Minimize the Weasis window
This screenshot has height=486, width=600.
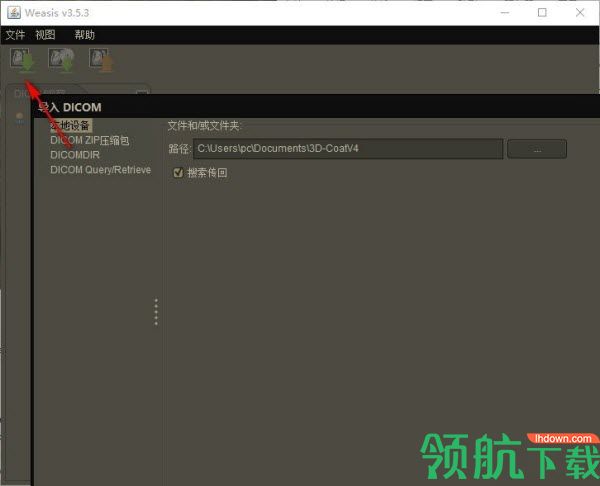tap(505, 13)
